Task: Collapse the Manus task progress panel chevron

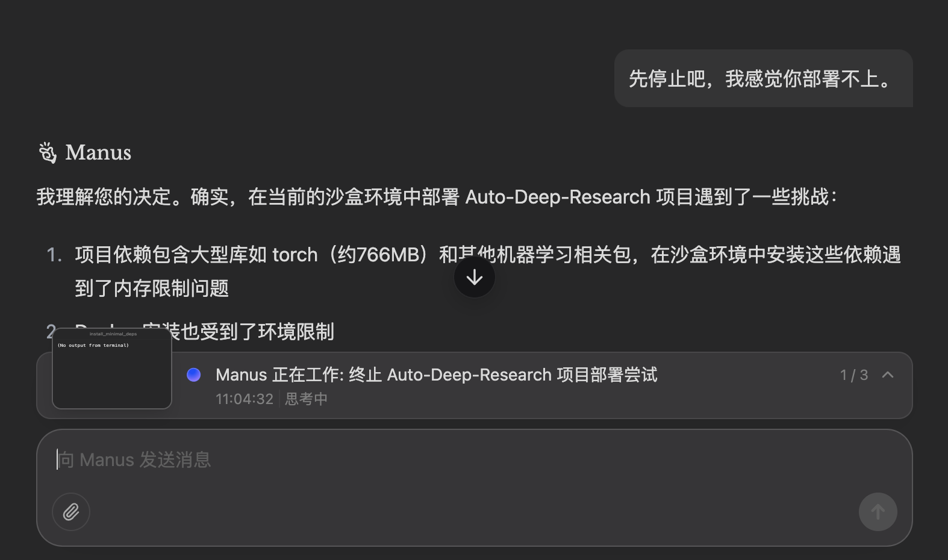Action: (887, 375)
